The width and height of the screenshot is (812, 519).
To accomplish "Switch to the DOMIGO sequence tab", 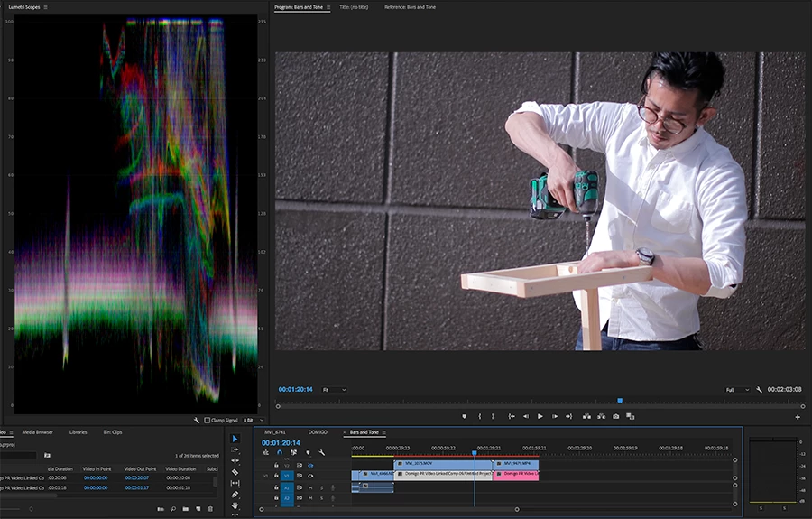I will 318,432.
